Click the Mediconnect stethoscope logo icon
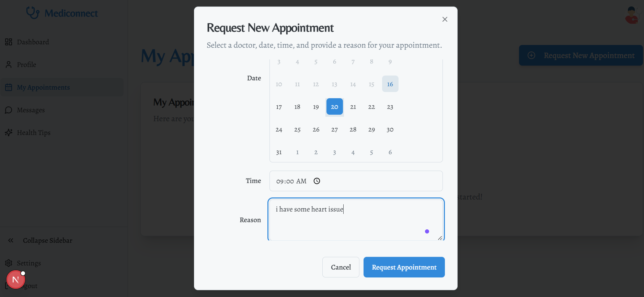This screenshot has width=644, height=297. pos(33,13)
